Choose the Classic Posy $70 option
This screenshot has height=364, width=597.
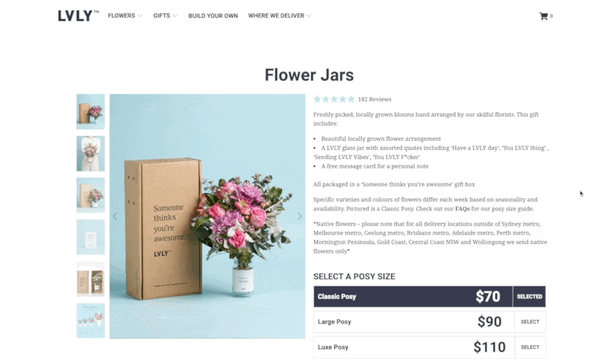(430, 297)
